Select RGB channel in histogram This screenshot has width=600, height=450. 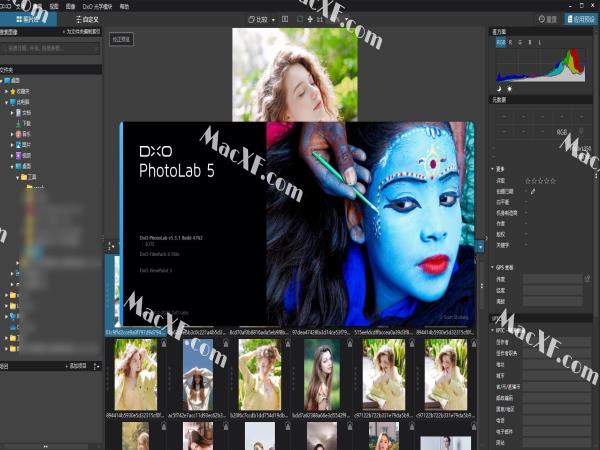[x=501, y=42]
